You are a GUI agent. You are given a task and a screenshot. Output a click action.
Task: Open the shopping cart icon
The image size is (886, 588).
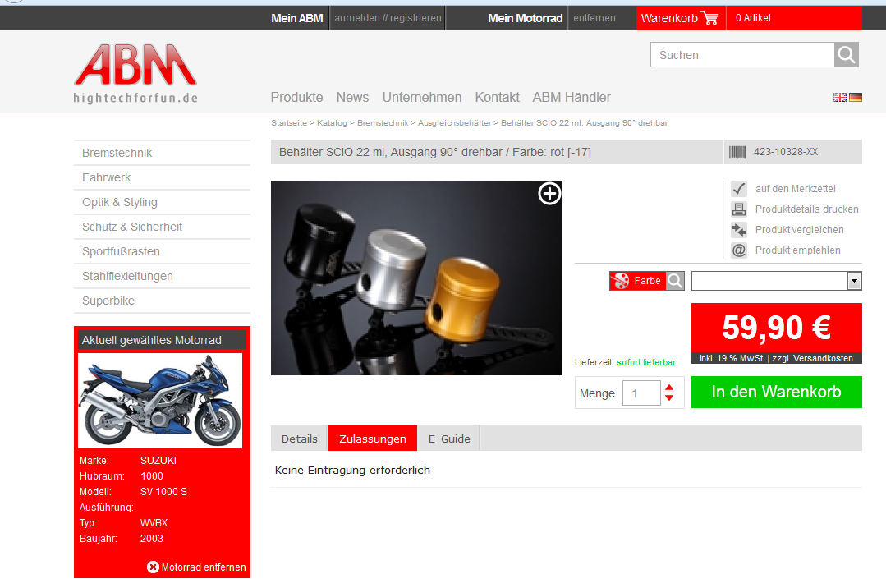(709, 18)
